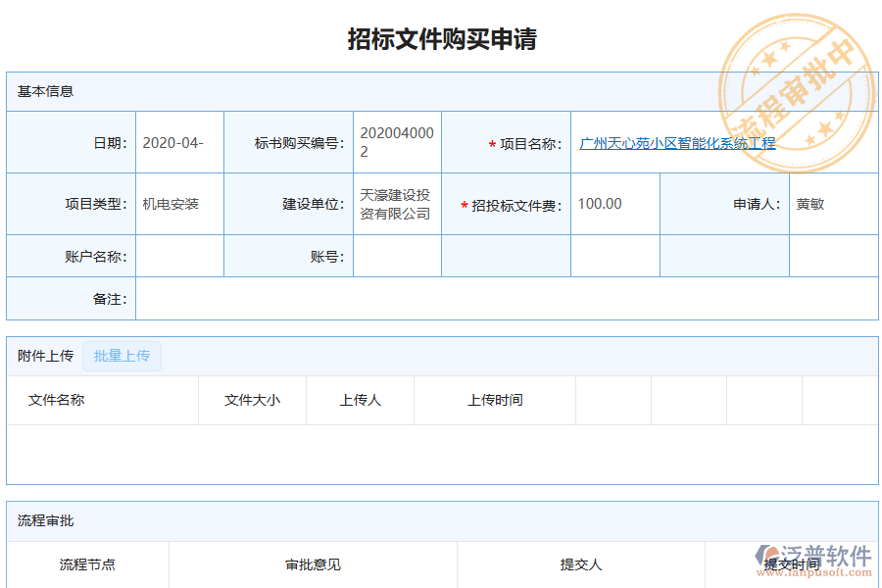Click the 标书购买编号 number field
Image resolution: width=882 pixels, height=588 pixels.
(x=396, y=141)
